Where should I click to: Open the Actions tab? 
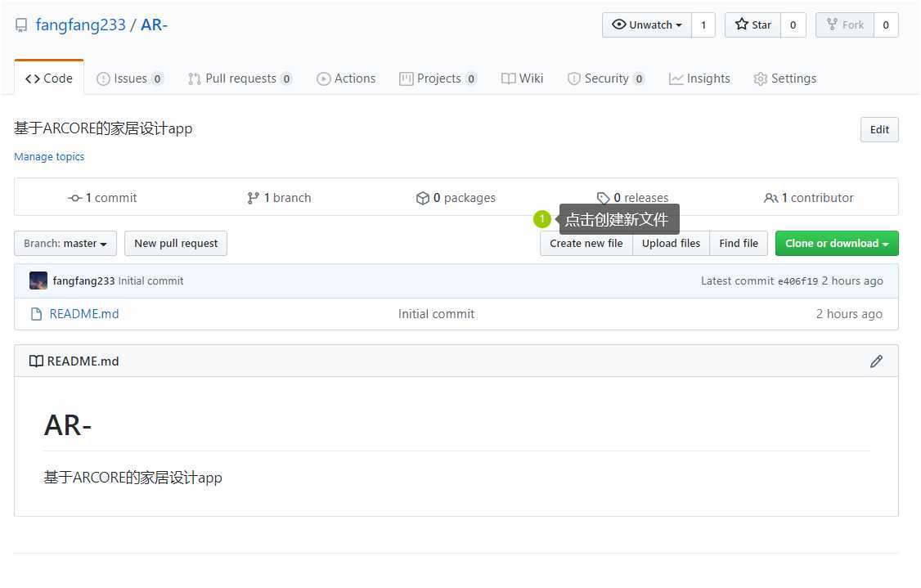(346, 79)
